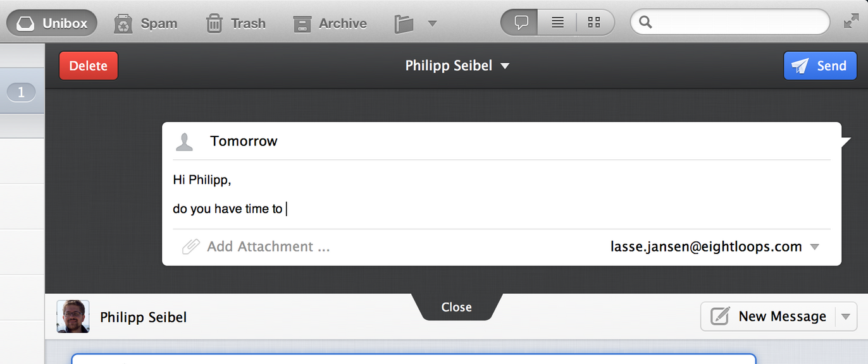Open the Archive folder
The image size is (868, 364).
pos(330,23)
